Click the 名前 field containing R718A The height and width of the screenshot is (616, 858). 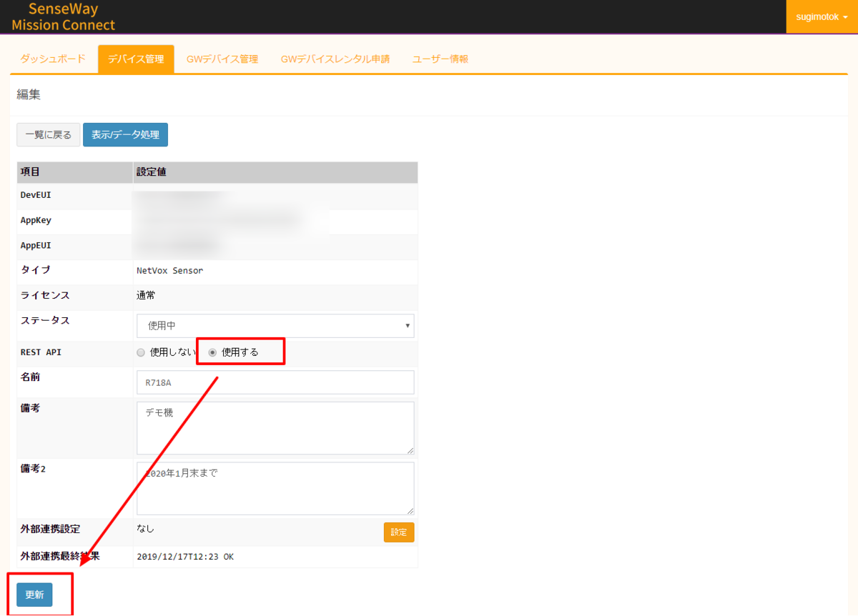click(x=275, y=382)
